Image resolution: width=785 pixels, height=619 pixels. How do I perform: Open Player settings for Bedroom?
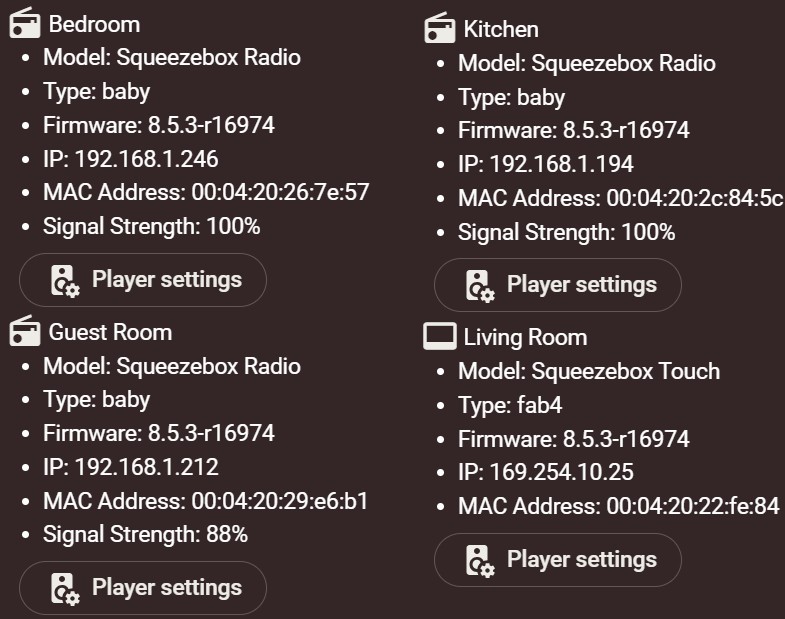pos(143,280)
